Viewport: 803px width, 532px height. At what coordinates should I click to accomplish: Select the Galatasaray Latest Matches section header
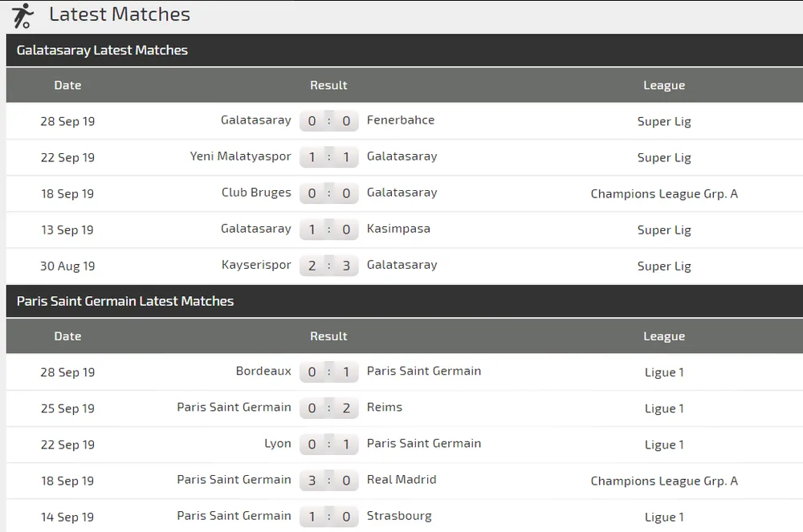(101, 50)
